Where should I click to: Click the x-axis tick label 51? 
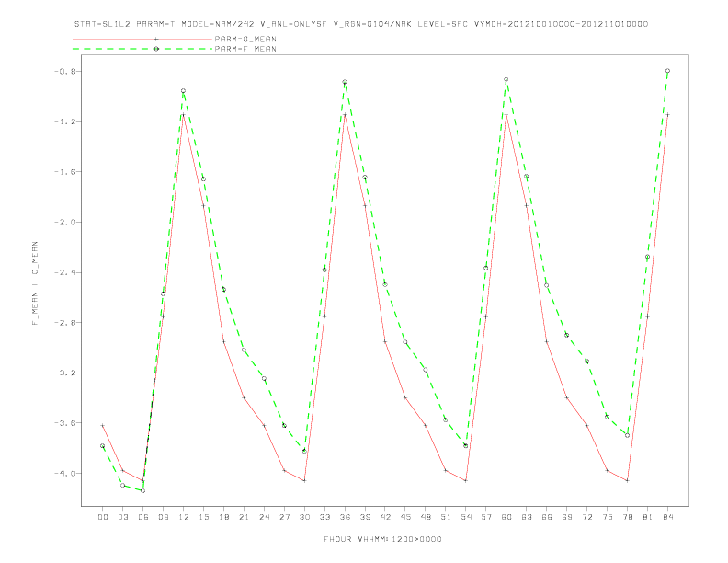446,517
